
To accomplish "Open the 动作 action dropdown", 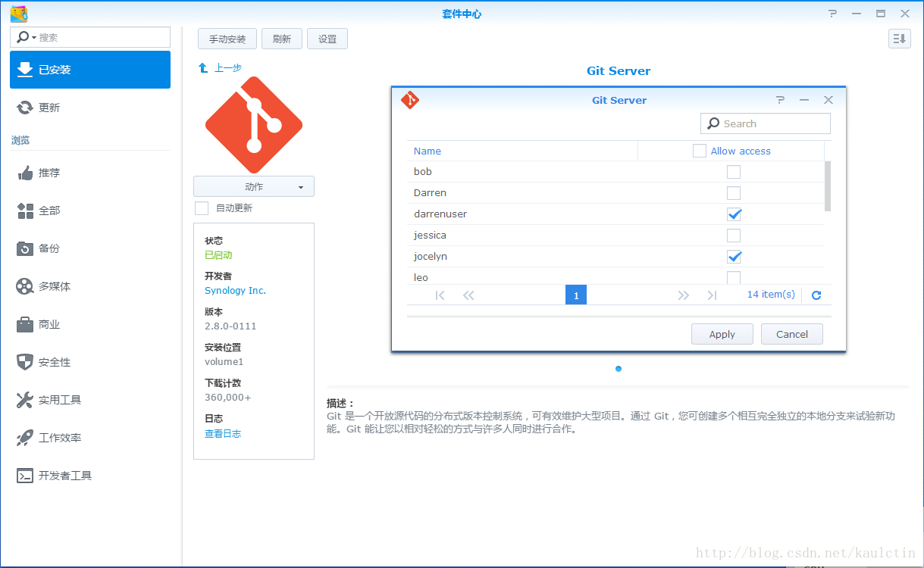I will coord(254,186).
